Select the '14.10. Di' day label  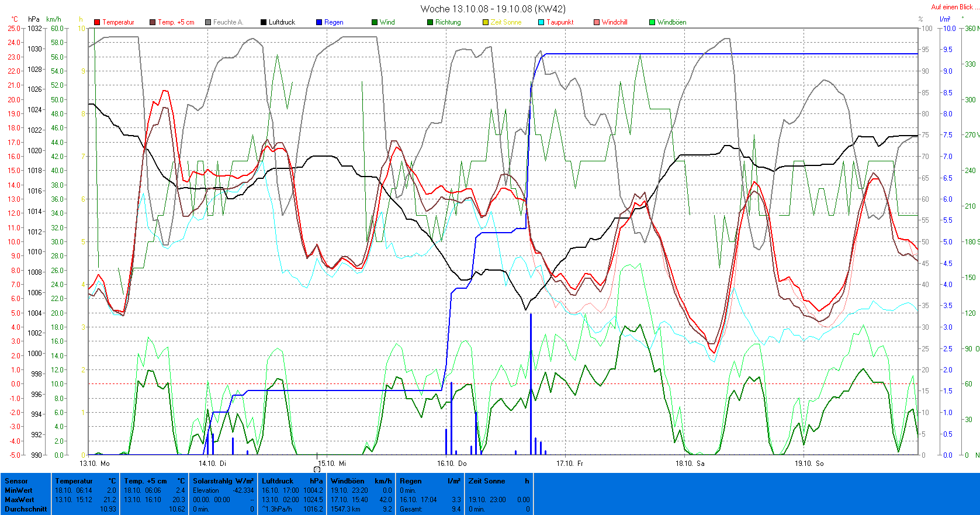point(212,463)
